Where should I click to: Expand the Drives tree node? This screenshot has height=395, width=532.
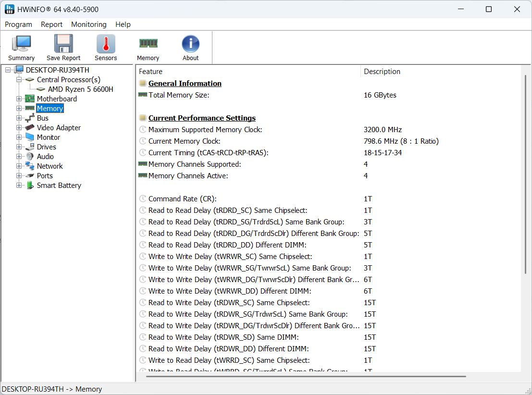(19, 147)
